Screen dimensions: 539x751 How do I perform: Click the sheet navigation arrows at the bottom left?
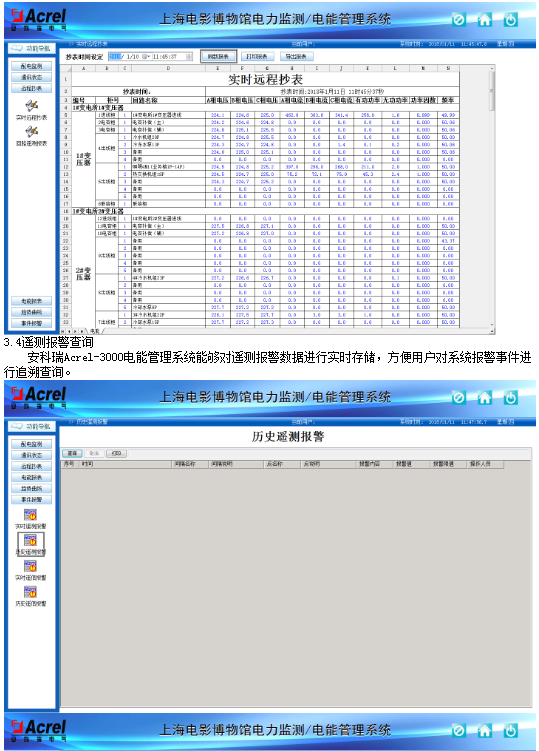(73, 331)
